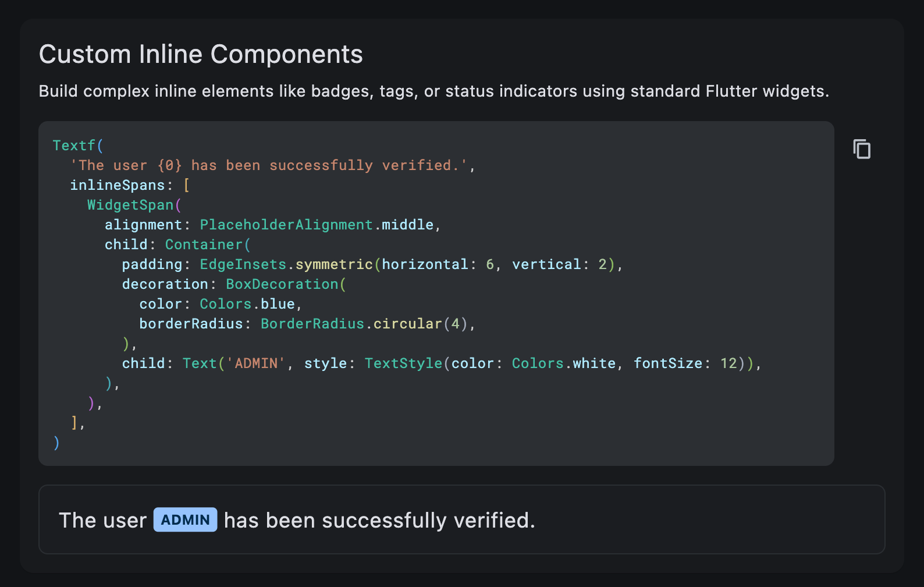This screenshot has width=924, height=587.
Task: Click 'The user' text in preview
Action: 102,521
